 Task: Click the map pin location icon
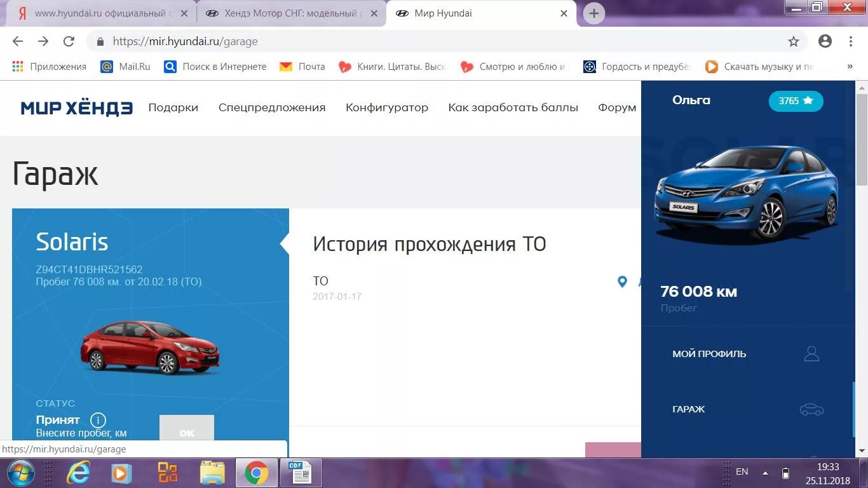click(623, 281)
